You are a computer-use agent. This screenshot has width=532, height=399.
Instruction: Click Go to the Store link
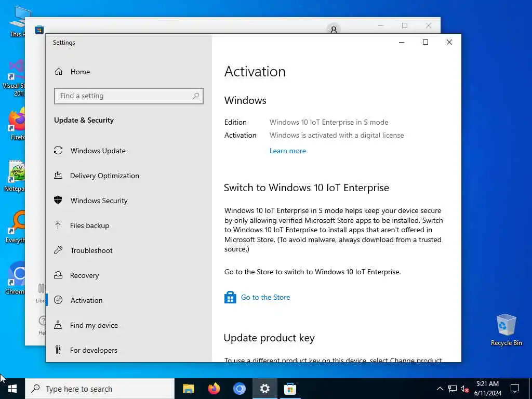pyautogui.click(x=265, y=297)
